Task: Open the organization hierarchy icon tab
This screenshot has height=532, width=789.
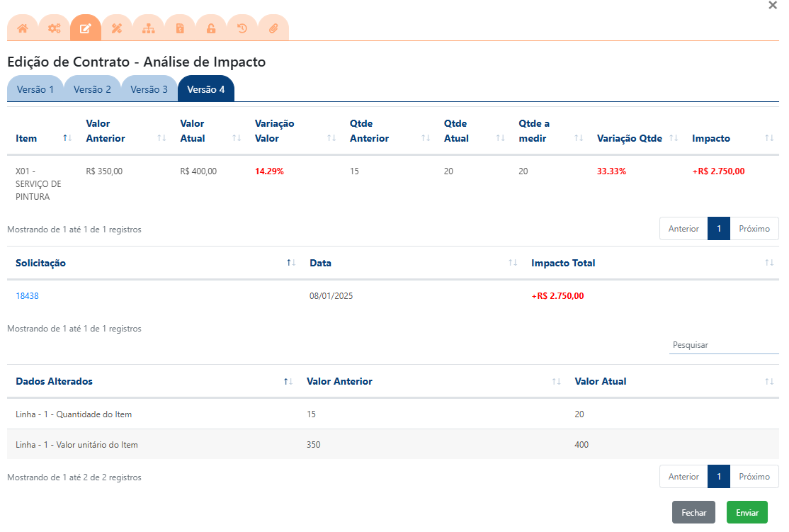Action: tap(149, 28)
